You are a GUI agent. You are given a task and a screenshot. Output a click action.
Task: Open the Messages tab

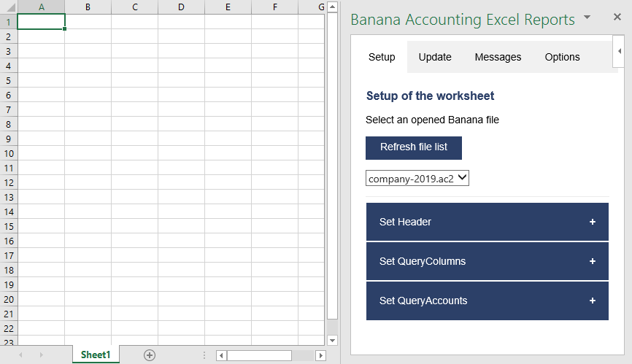[498, 57]
